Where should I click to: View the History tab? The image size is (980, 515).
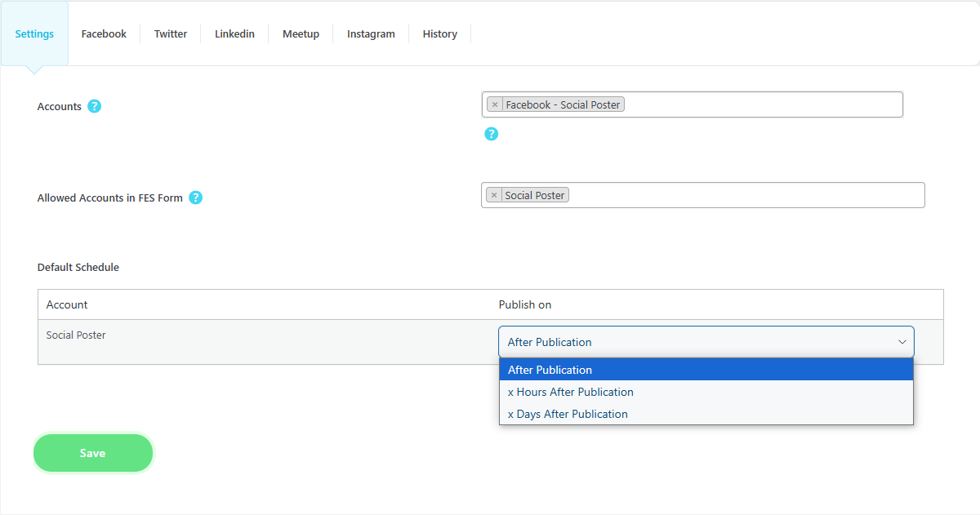(439, 34)
